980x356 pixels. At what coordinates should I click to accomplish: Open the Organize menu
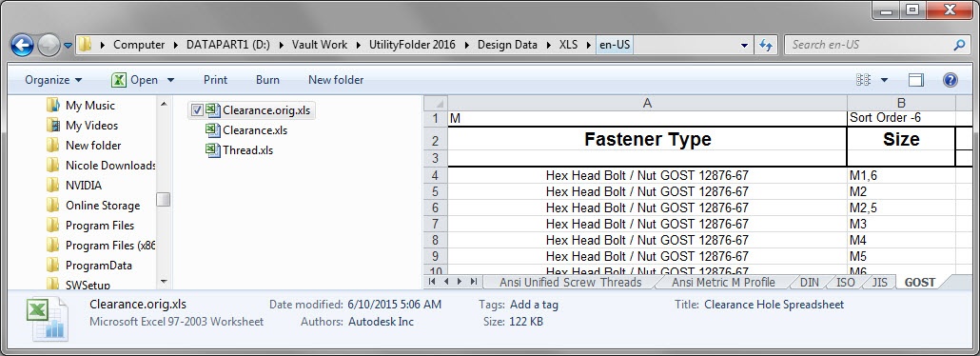point(53,80)
